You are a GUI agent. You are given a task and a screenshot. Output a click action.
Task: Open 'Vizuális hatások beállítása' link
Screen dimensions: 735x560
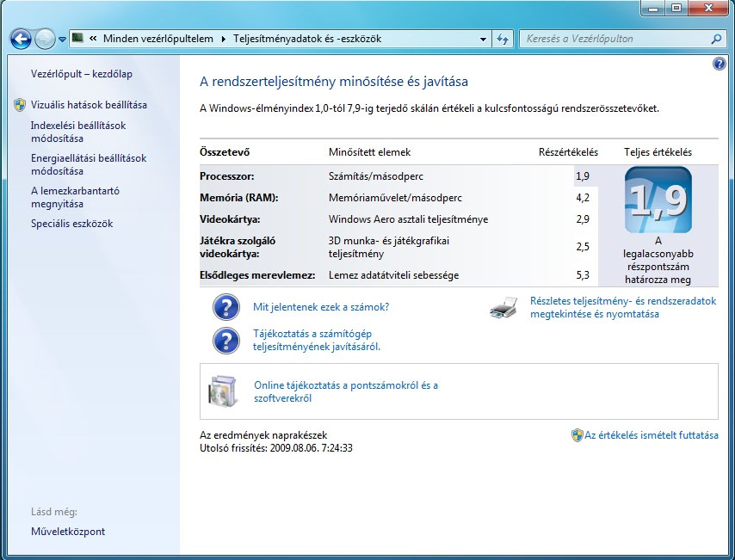coord(89,105)
